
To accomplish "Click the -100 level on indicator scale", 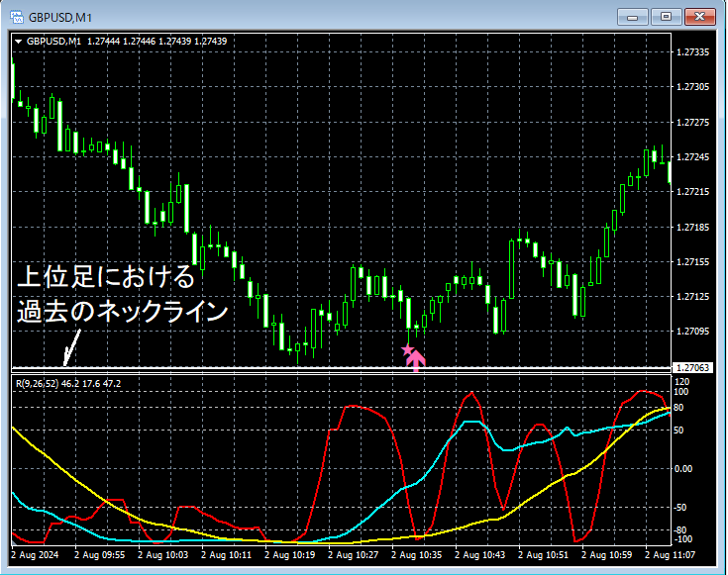I will (682, 539).
